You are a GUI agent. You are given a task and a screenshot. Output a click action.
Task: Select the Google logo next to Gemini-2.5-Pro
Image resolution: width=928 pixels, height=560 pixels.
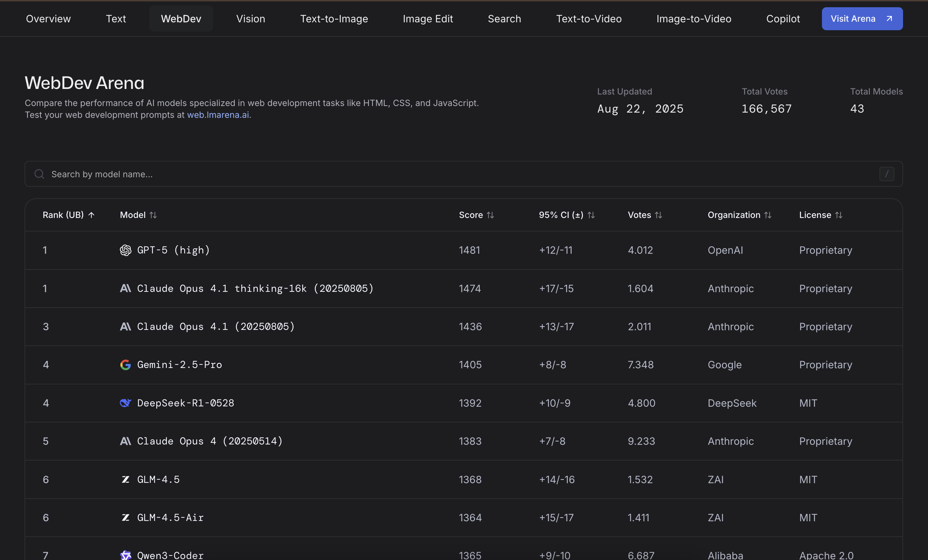tap(126, 365)
